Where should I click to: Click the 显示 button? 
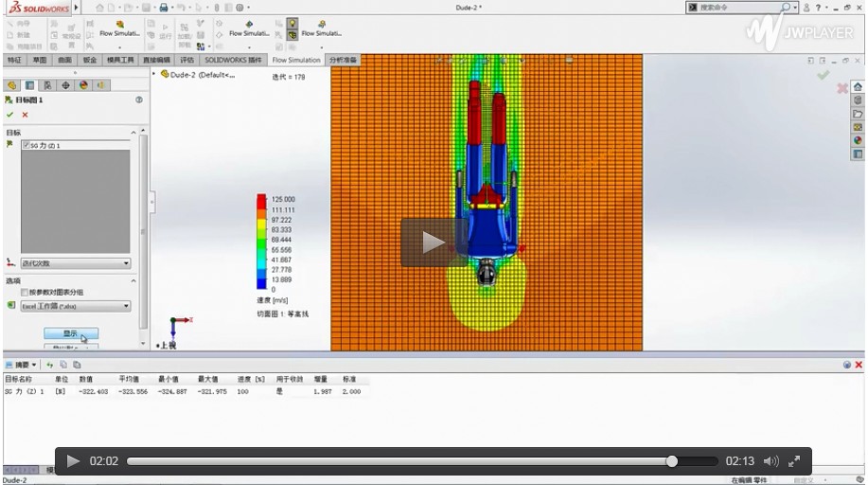pyautogui.click(x=71, y=333)
